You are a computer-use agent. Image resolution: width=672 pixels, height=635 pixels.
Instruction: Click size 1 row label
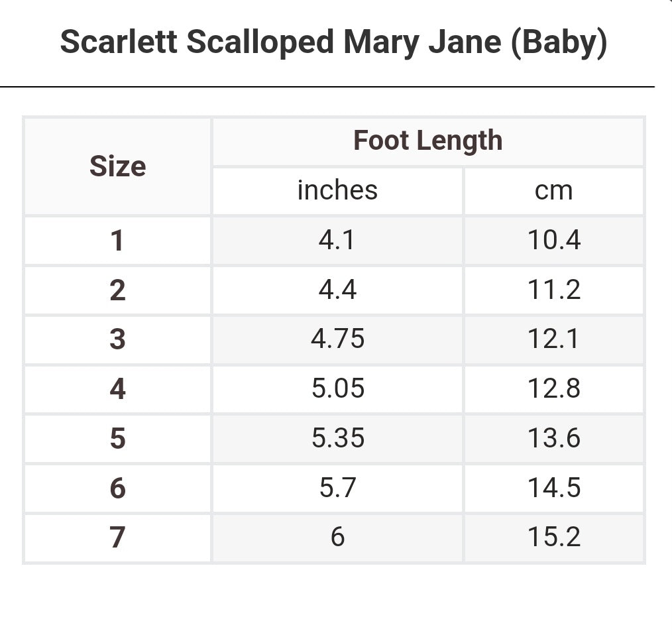[117, 241]
